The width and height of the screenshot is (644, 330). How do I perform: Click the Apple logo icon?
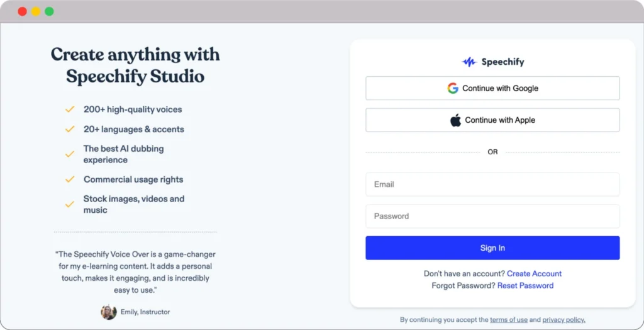click(x=456, y=120)
